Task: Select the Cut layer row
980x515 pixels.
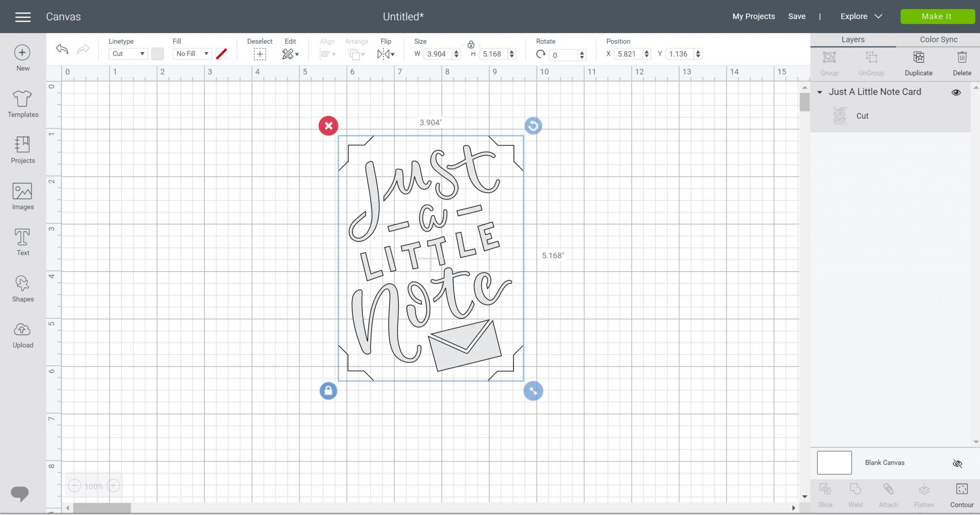Action: tap(890, 116)
